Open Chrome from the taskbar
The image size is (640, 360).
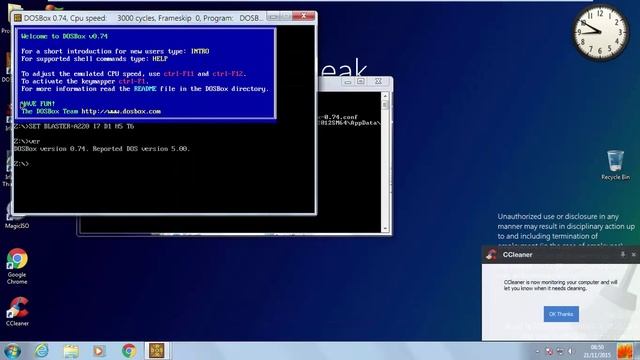pos(129,351)
